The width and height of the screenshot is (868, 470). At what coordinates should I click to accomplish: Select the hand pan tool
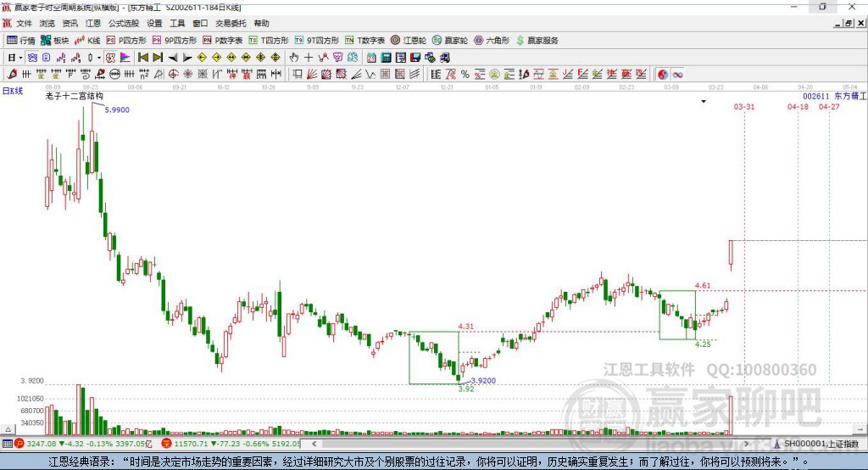294,58
